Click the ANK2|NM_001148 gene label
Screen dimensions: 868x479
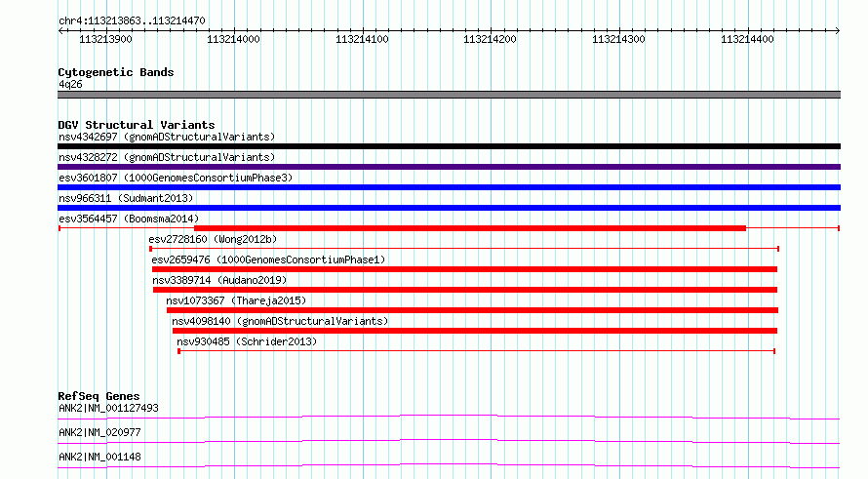[99, 457]
